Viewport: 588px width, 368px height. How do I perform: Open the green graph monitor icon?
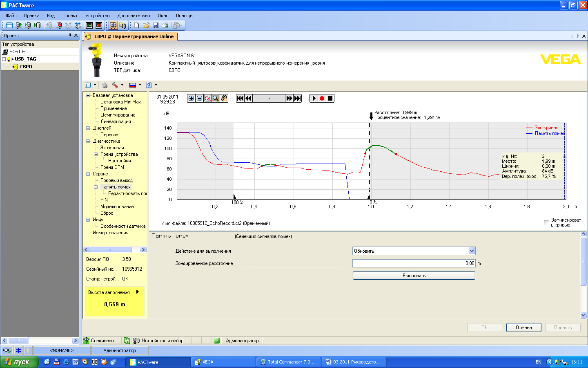(x=89, y=25)
